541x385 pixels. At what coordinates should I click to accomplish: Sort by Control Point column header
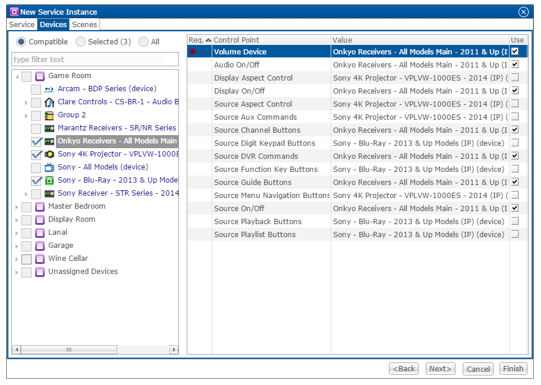(x=271, y=40)
